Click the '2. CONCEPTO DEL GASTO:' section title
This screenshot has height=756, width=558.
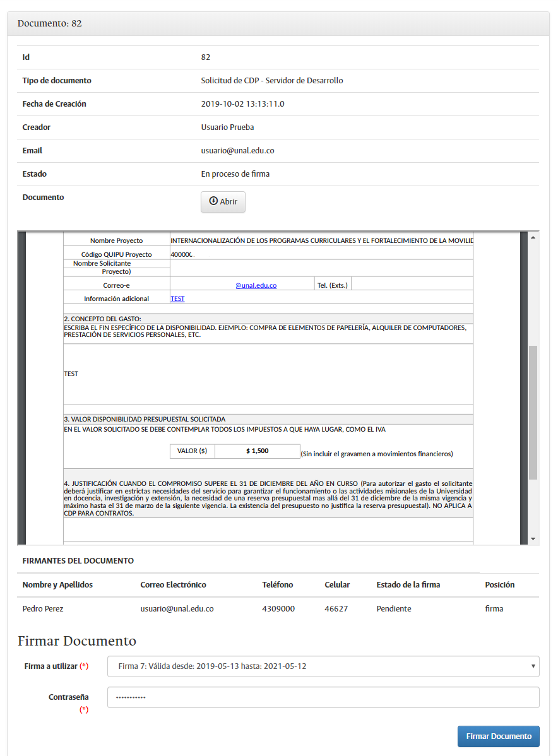coord(103,319)
